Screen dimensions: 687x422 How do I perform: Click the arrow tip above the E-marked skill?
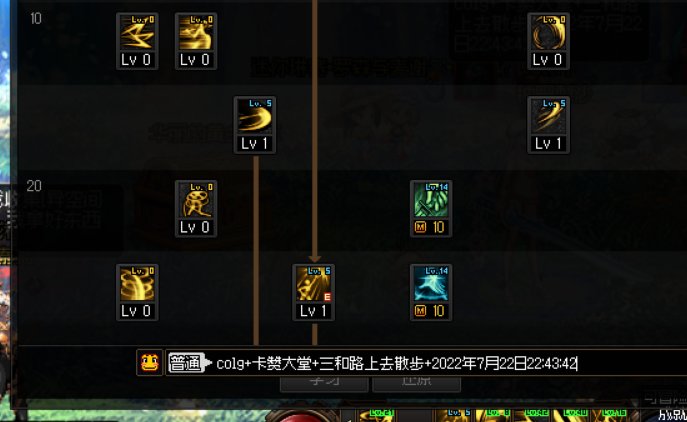pyautogui.click(x=315, y=259)
